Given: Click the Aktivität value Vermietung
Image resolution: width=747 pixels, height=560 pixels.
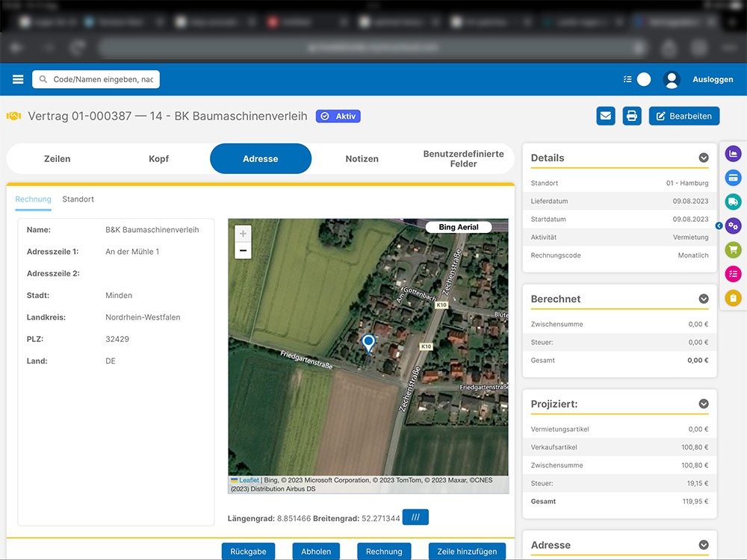Looking at the screenshot, I should pos(690,237).
